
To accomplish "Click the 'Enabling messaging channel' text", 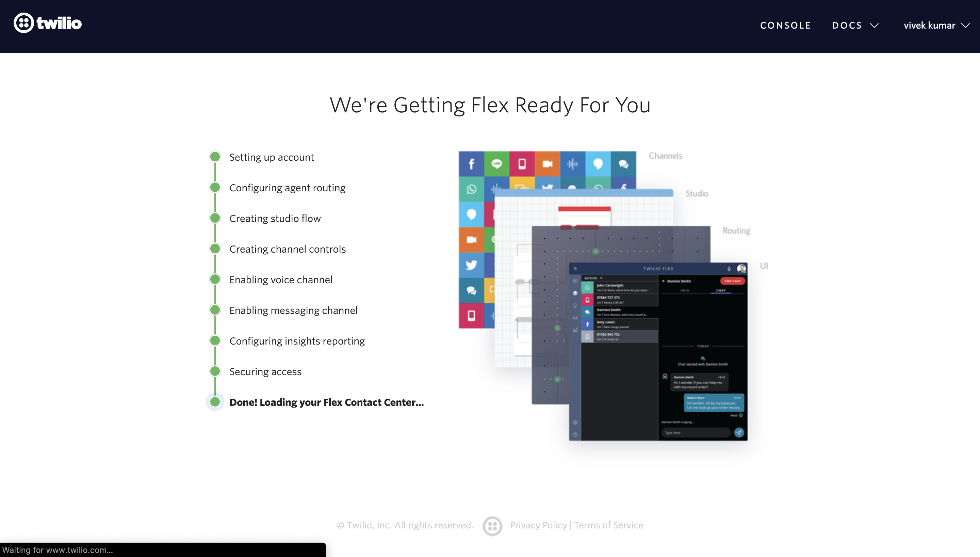I will [294, 310].
